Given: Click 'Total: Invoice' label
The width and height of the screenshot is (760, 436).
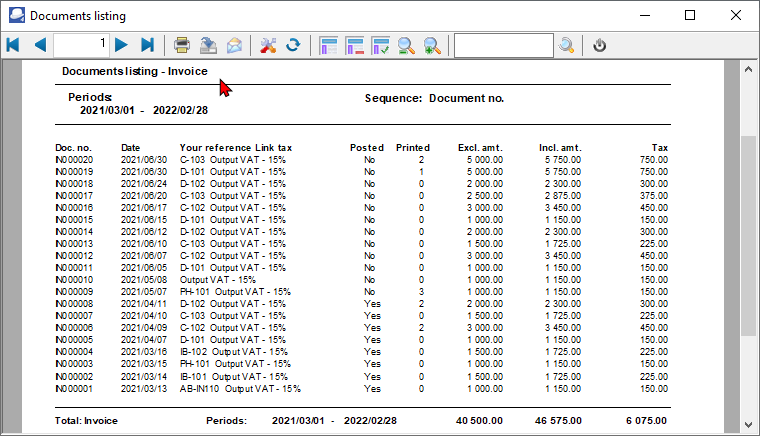Looking at the screenshot, I should coord(86,421).
